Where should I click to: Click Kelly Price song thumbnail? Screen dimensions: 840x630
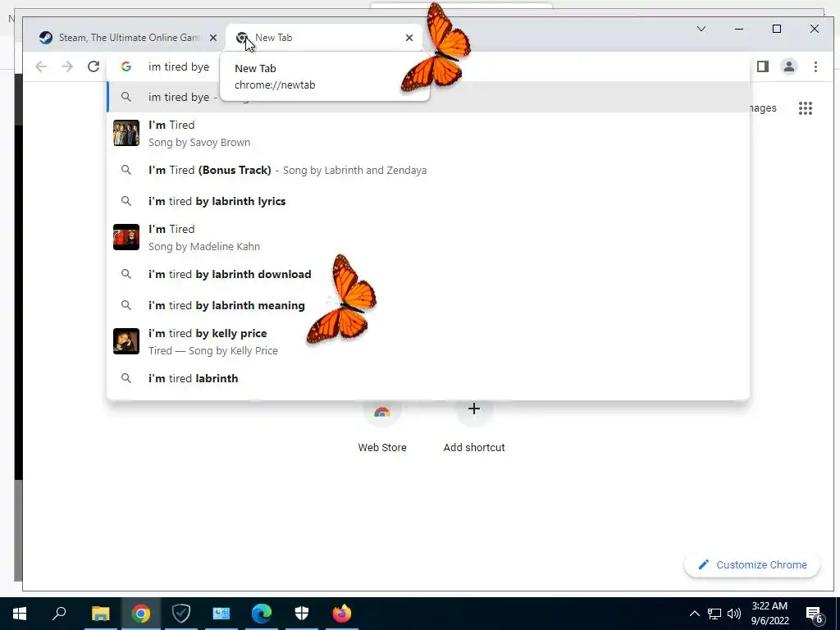tap(126, 341)
